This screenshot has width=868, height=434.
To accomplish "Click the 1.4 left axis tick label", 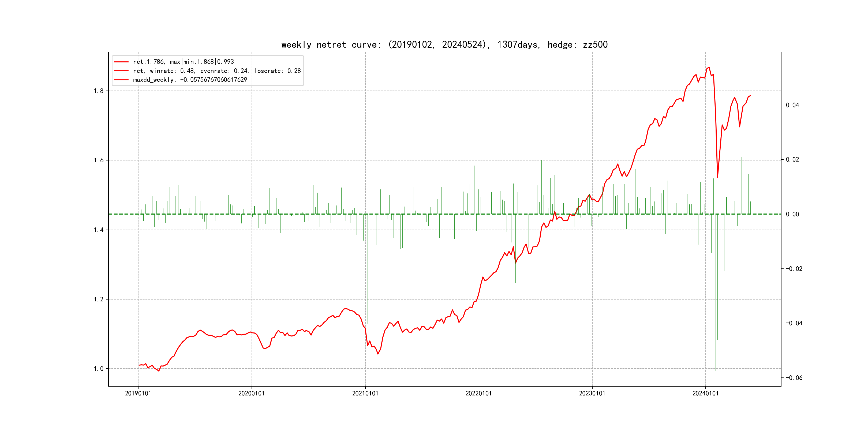I will tap(98, 230).
